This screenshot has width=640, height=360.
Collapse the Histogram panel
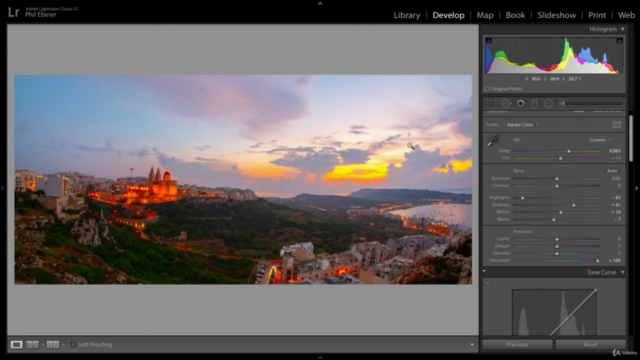point(622,29)
